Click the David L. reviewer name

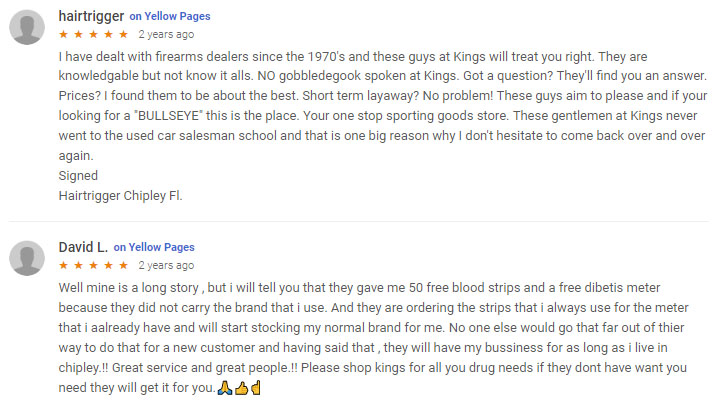point(83,247)
